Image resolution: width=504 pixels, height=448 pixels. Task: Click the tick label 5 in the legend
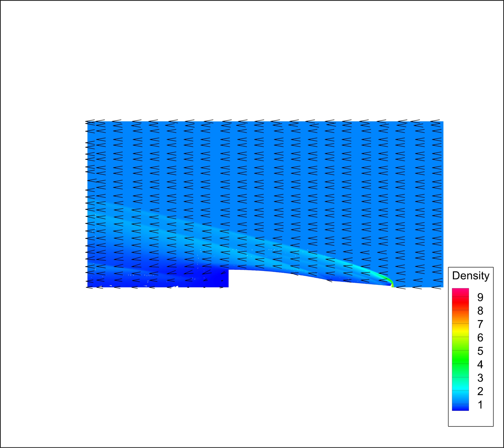(x=480, y=350)
